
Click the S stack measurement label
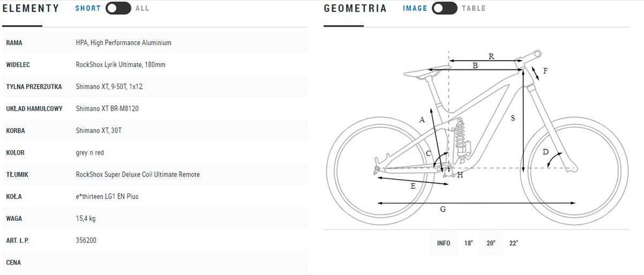(513, 118)
